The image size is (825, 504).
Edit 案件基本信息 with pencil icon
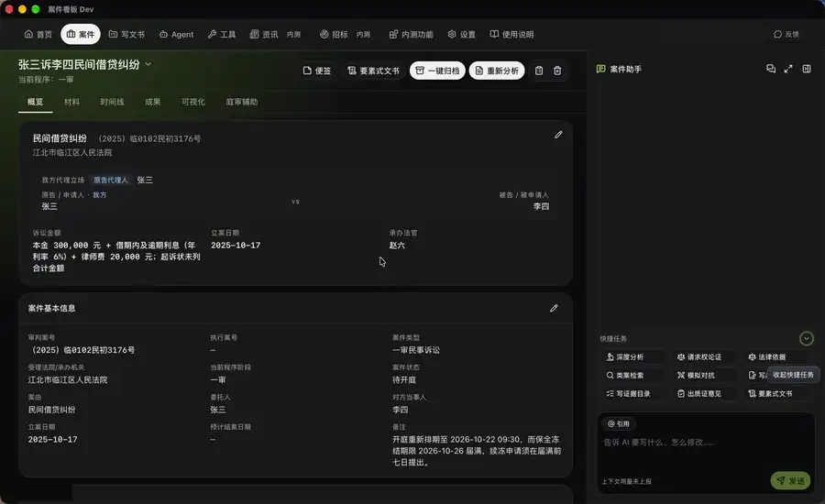click(x=554, y=308)
